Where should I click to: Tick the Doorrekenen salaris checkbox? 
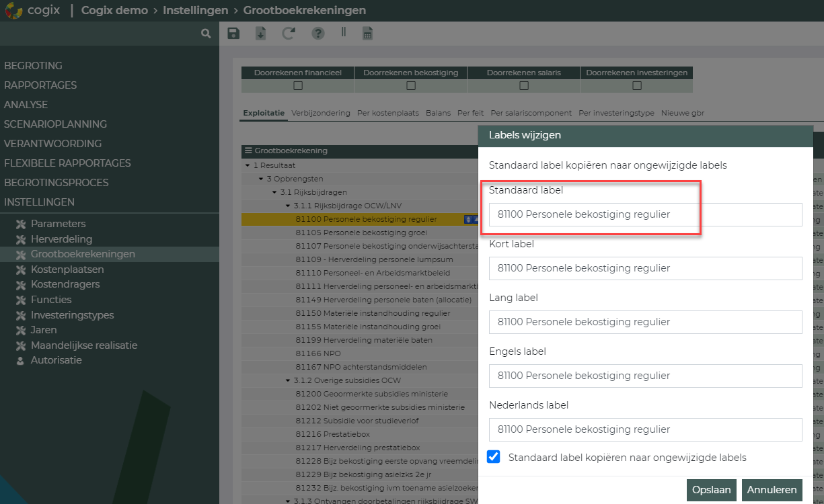[524, 85]
